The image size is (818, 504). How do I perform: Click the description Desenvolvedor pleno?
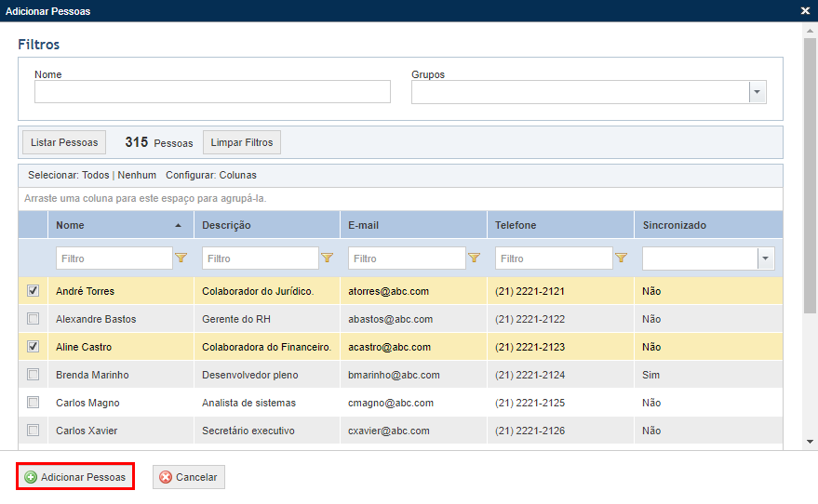pos(250,375)
